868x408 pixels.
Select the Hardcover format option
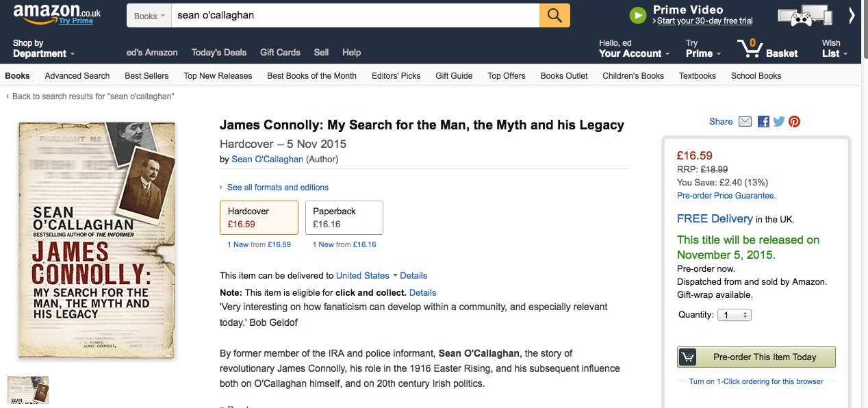(x=259, y=218)
